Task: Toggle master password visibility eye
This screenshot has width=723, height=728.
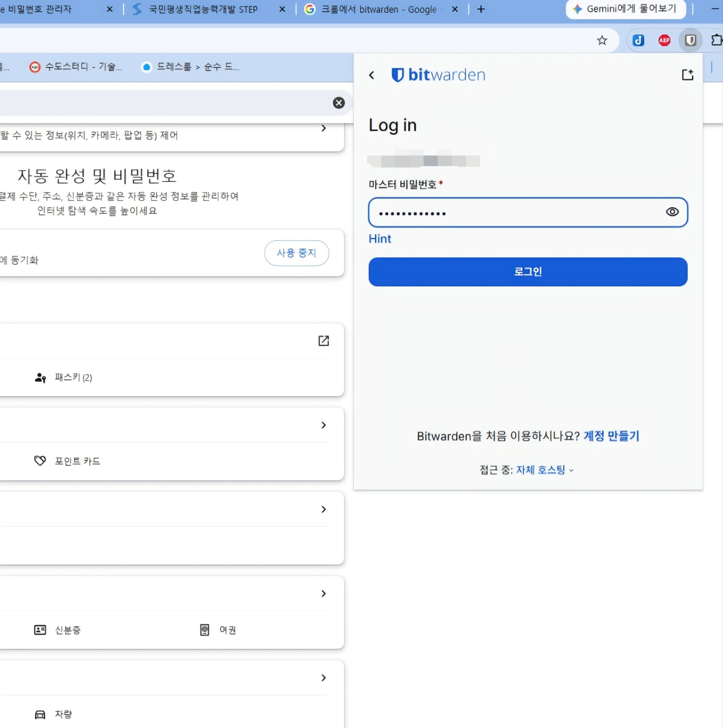Action: [672, 212]
